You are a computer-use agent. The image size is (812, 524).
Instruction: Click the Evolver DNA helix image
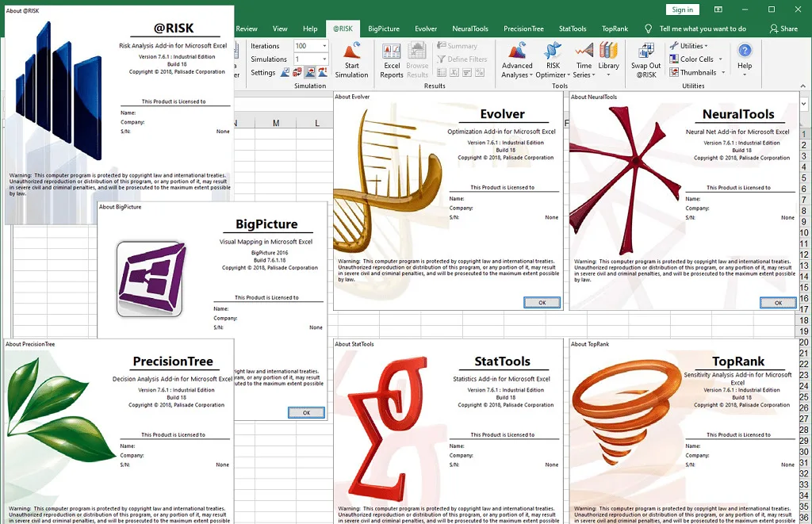388,182
